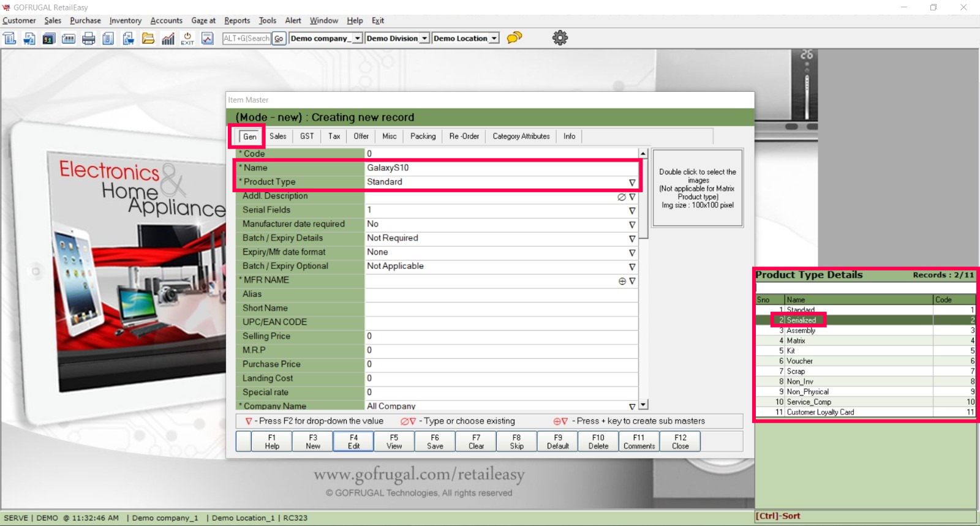Click the ALT+G Search input field
980x526 pixels.
[247, 39]
